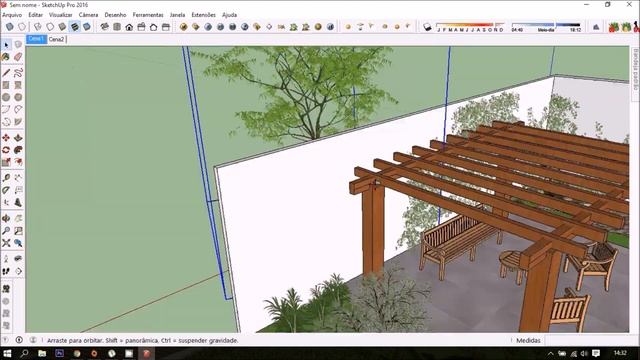640x360 pixels.
Task: Select the Rectangle tool
Action: click(6, 85)
